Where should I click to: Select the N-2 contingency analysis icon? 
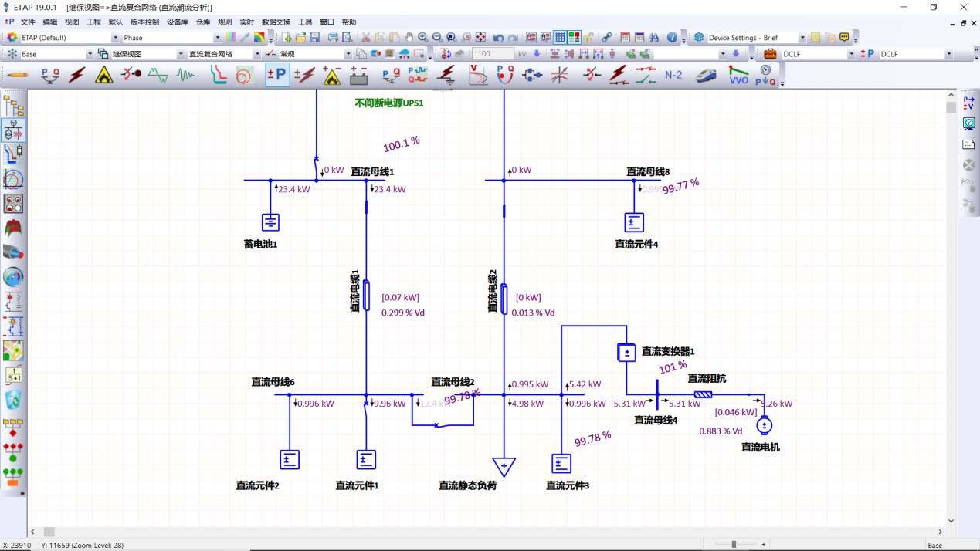point(673,76)
